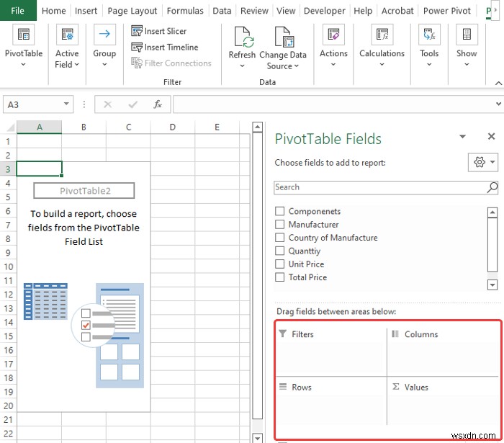Switch to the Data tab
The width and height of the screenshot is (504, 443).
(x=222, y=11)
